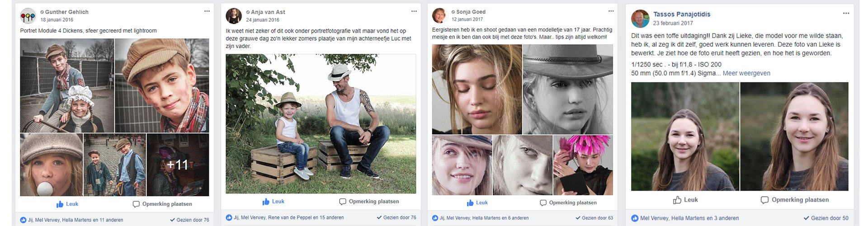Open three-dot menu on Anja van Ast's post
The image size is (868, 226).
pyautogui.click(x=414, y=11)
